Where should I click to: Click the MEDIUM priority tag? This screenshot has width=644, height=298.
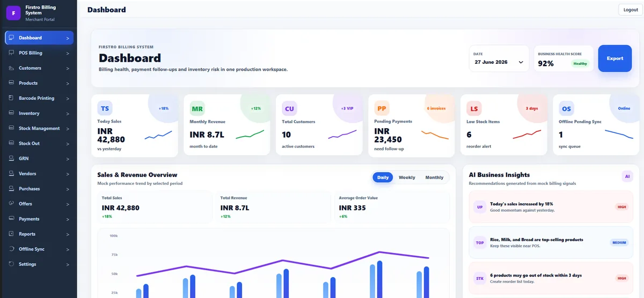pos(619,243)
